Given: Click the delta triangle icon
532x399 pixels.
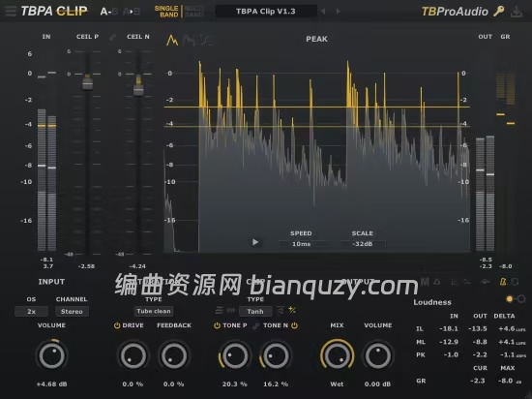Looking at the screenshot, I should pos(437,282).
